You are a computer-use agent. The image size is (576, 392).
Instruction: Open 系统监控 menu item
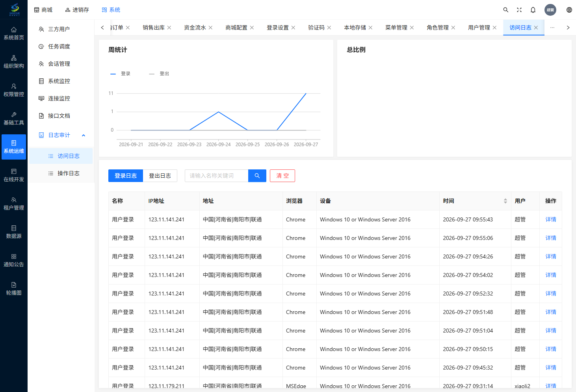[x=61, y=81]
